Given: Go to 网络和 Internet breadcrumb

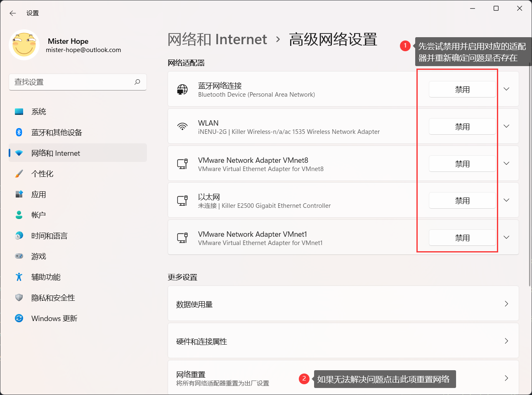Looking at the screenshot, I should pyautogui.click(x=218, y=39).
